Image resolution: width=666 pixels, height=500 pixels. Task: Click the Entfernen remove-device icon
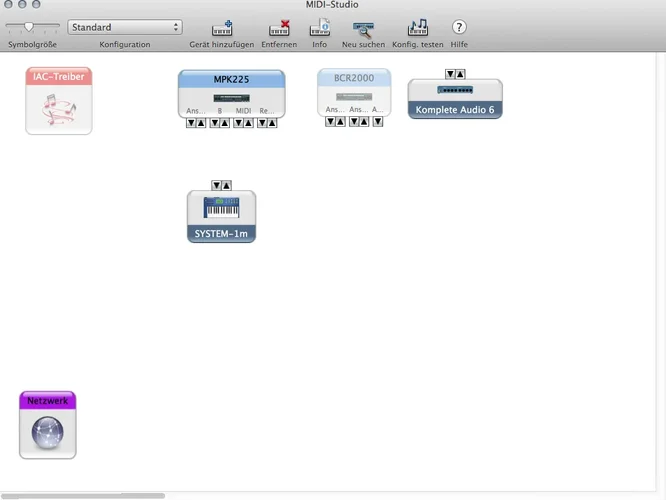(x=279, y=28)
